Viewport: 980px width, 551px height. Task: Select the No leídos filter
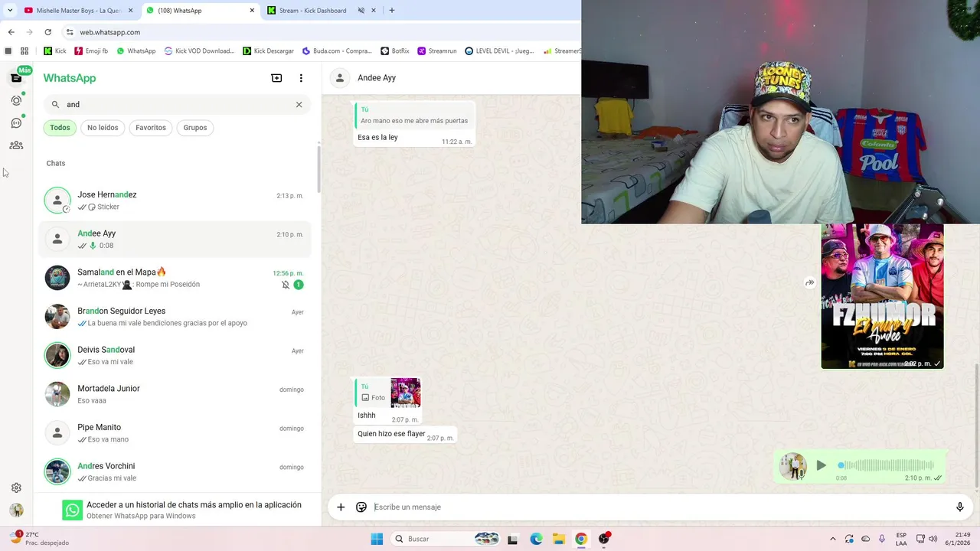(103, 128)
